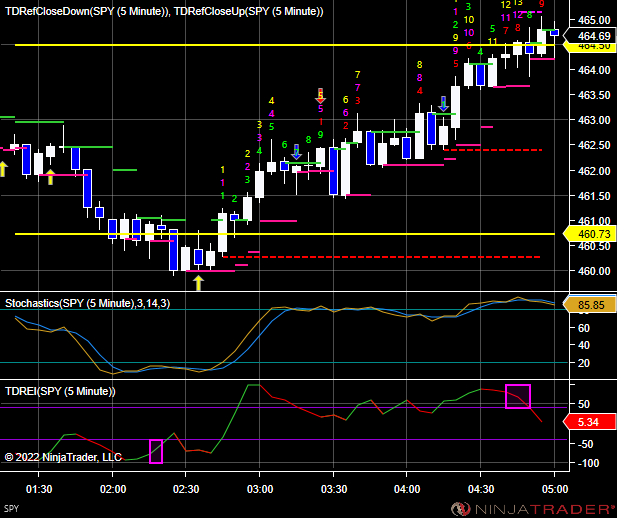Click the yellow 460.73 price marker
617x518 pixels.
click(x=590, y=234)
